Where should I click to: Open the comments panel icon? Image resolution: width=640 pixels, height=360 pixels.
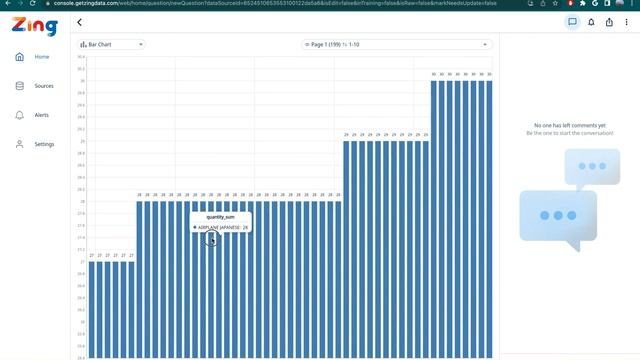click(572, 22)
